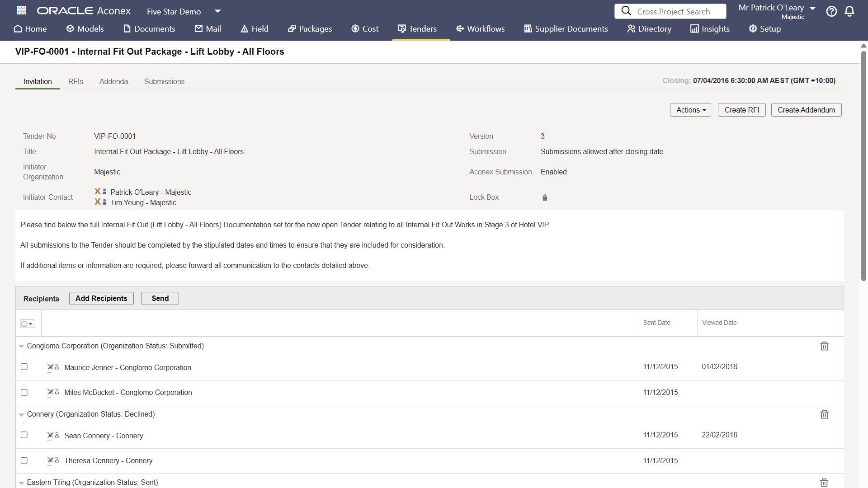
Task: Switch to the Submissions tab
Action: click(164, 81)
